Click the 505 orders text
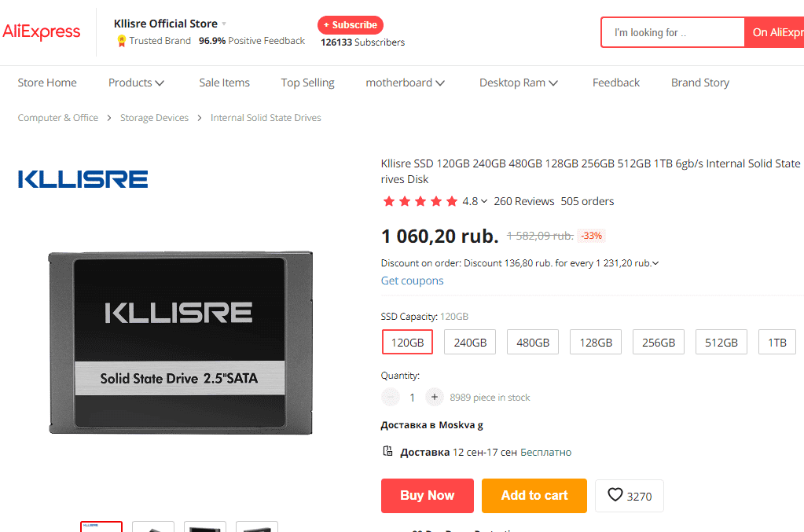This screenshot has width=804, height=532. (x=587, y=201)
